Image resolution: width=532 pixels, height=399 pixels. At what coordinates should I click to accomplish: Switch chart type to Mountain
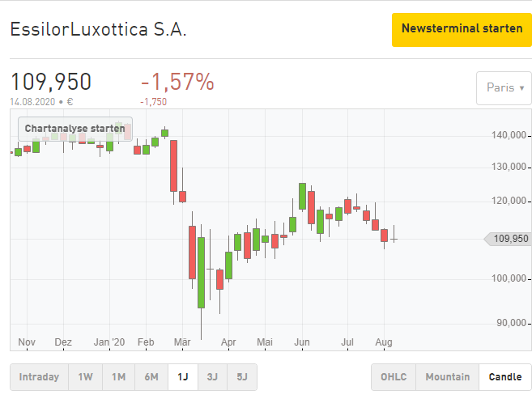447,376
